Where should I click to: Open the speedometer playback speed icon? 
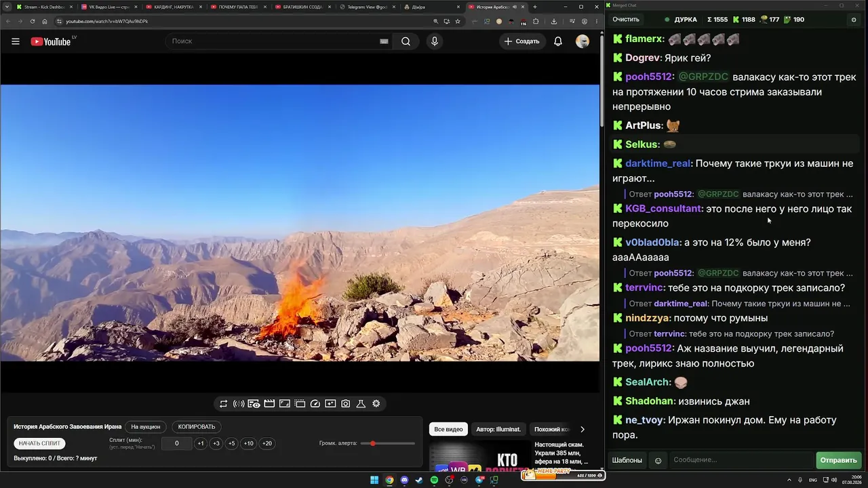tap(315, 404)
